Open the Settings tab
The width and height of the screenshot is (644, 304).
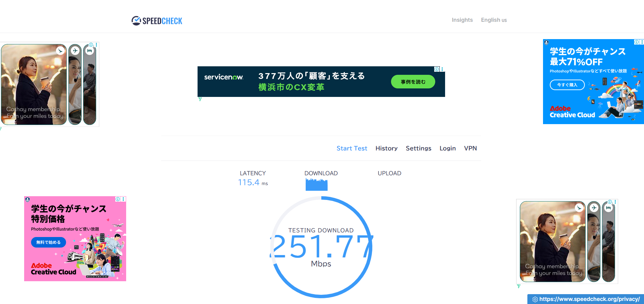418,148
